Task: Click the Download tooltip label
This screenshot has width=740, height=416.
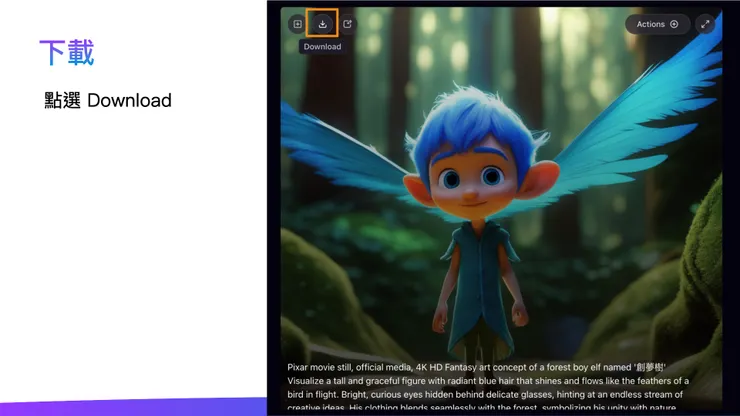Action: [x=322, y=47]
